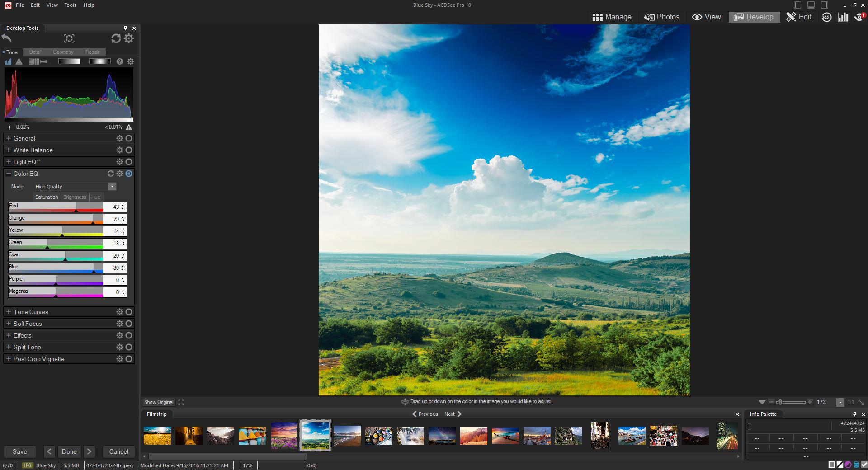The image size is (868, 470).
Task: Toggle the bottom panel layout icon
Action: [x=811, y=5]
